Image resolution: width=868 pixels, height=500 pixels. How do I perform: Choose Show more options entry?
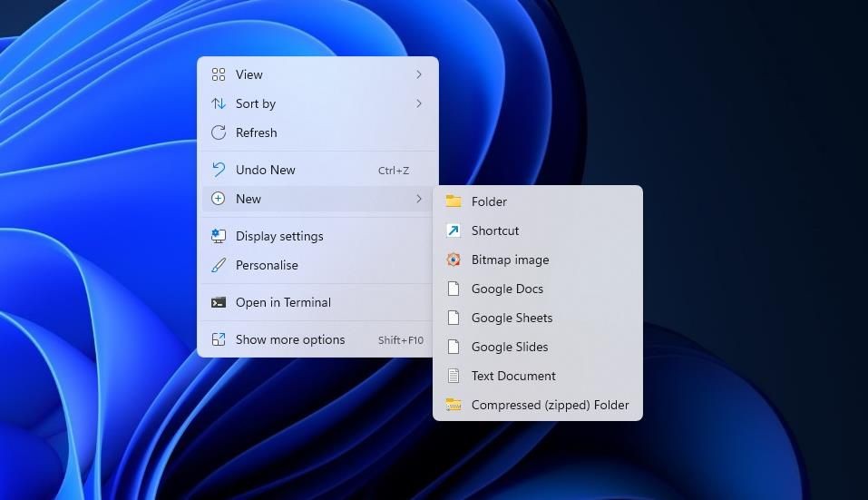click(317, 339)
